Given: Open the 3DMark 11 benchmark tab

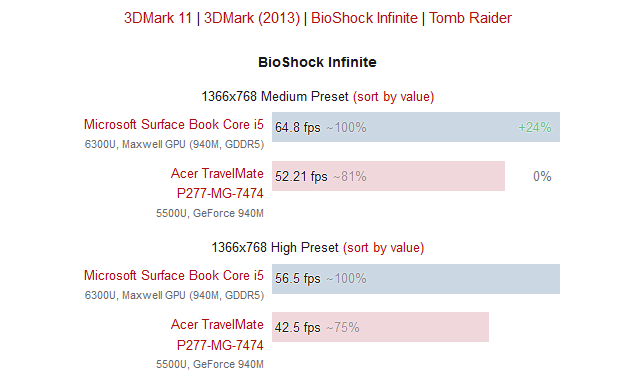Looking at the screenshot, I should [158, 18].
